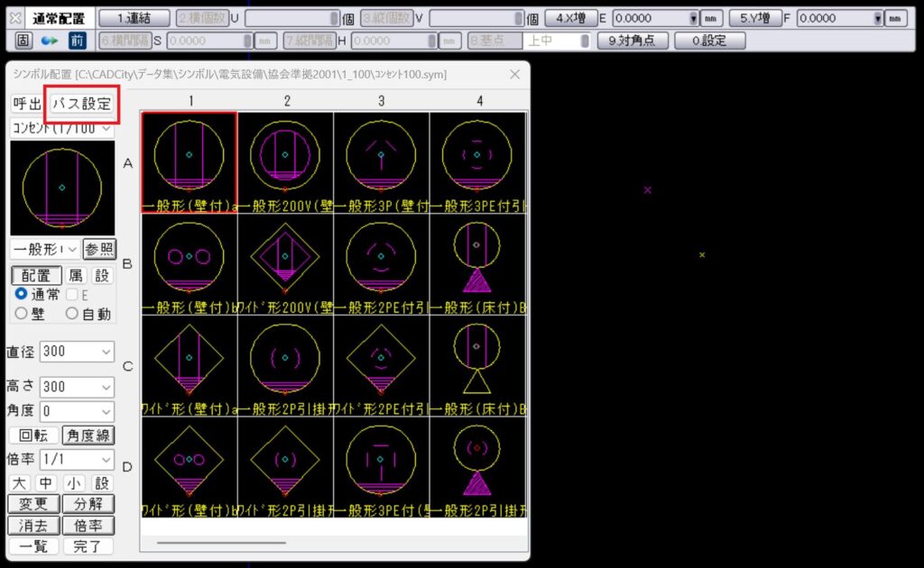Click the horizontal scrollbar under the symbol grid
Viewport: 924px width, 568px height.
click(222, 543)
